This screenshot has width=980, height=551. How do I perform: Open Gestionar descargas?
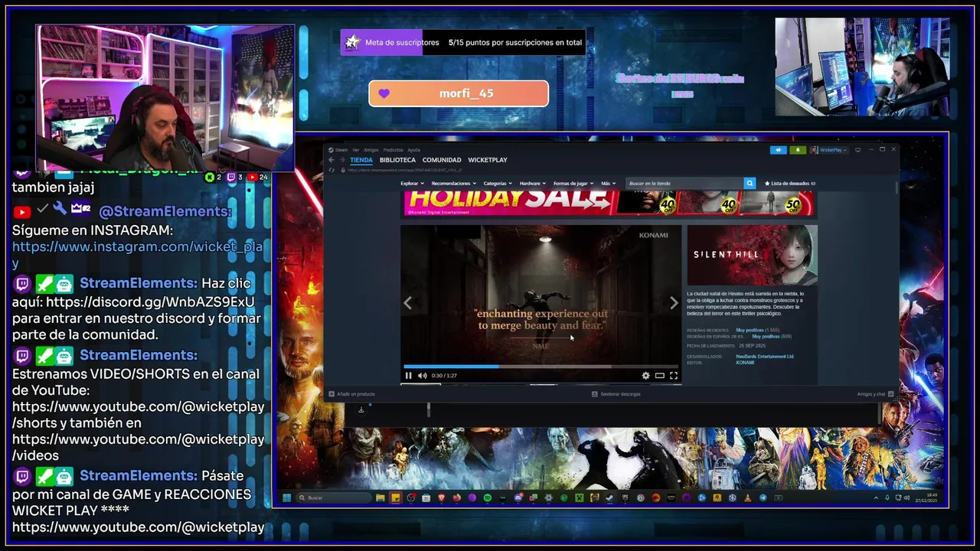616,394
